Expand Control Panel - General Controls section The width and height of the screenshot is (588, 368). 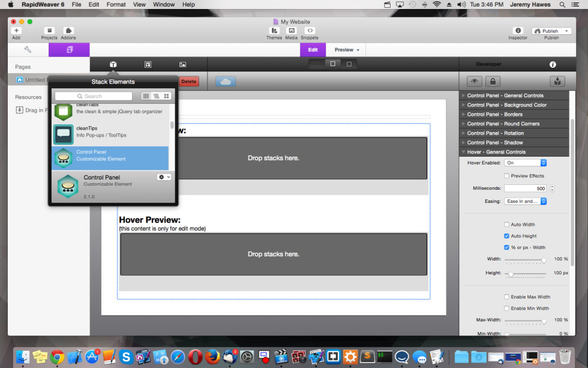[514, 95]
